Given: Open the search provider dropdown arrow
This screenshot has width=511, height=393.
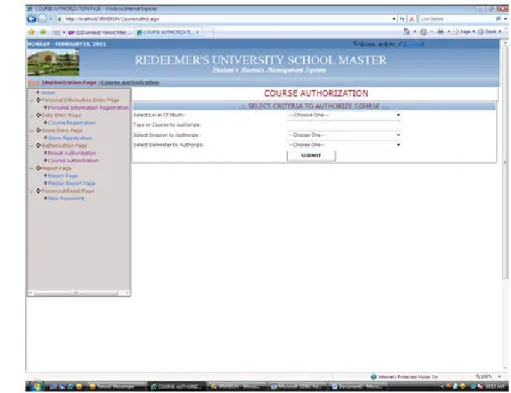Looking at the screenshot, I should (505, 19).
